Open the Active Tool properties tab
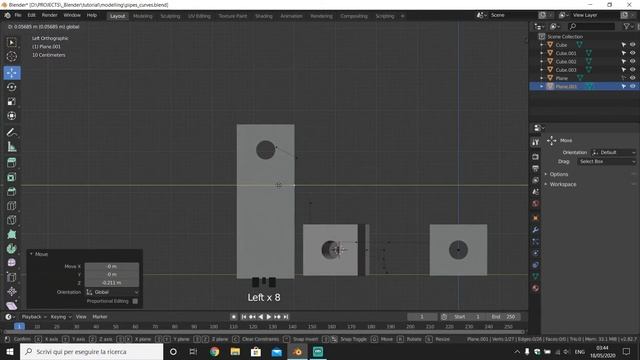The width and height of the screenshot is (640, 360). click(x=536, y=142)
